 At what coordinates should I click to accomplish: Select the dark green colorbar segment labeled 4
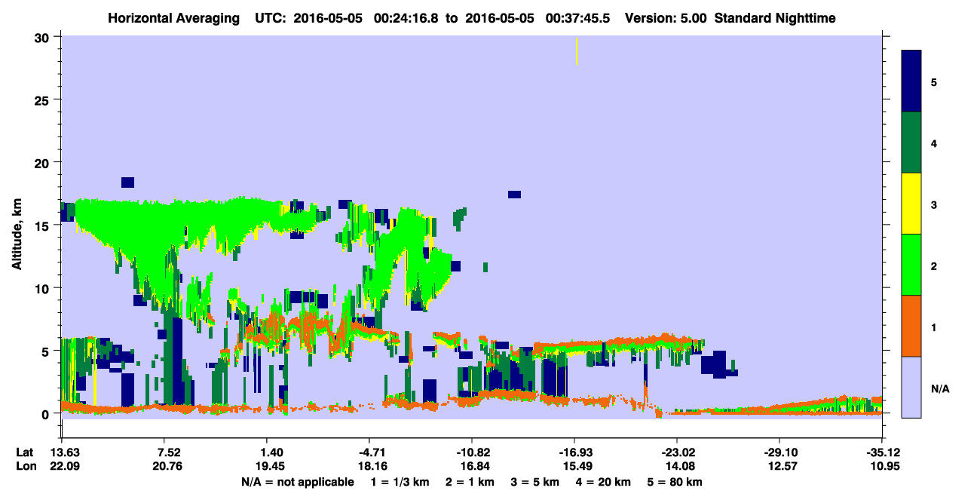point(911,143)
